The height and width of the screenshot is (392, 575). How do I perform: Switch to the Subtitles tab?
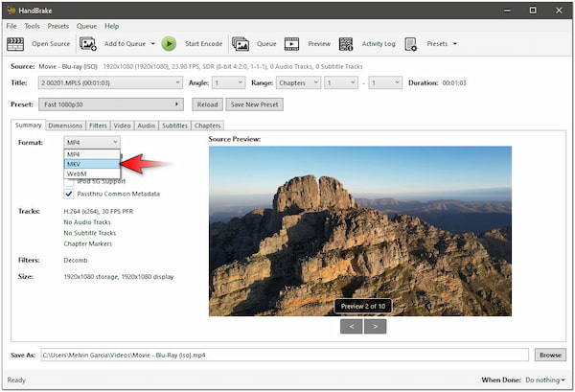pyautogui.click(x=174, y=126)
